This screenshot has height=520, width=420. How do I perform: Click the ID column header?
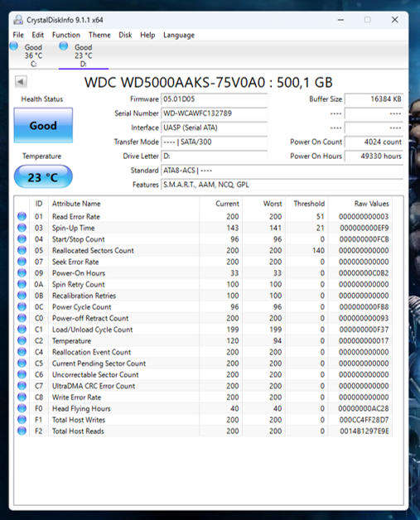39,204
